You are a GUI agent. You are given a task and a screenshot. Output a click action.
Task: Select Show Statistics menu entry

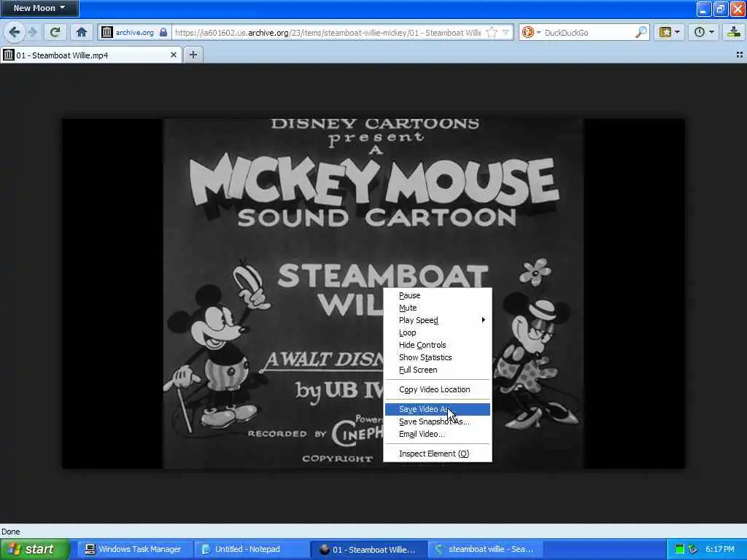[438, 357]
